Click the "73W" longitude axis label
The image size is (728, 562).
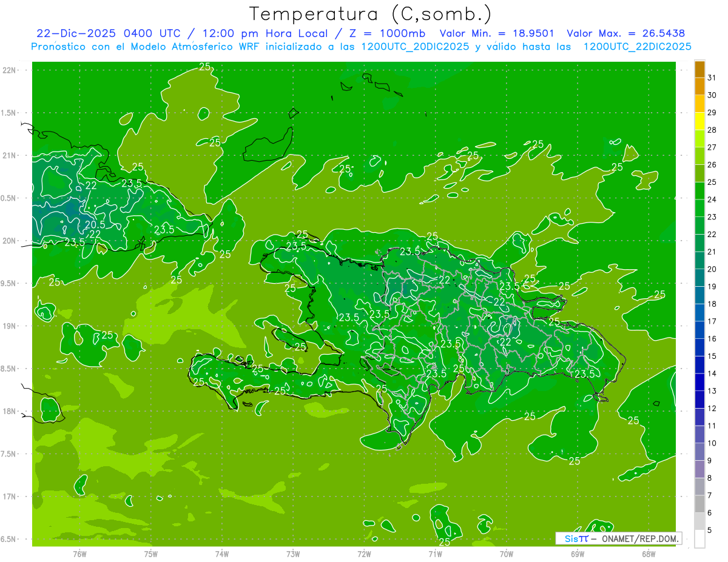(293, 554)
